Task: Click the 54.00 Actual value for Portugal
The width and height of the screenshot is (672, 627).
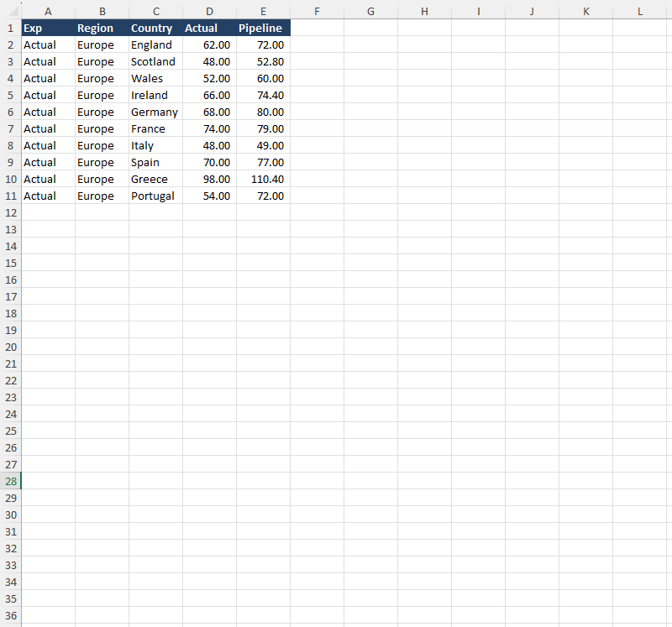Action: coord(209,196)
